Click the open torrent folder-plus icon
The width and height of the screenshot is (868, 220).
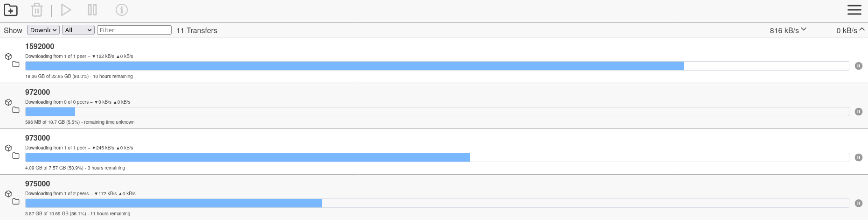click(x=11, y=10)
